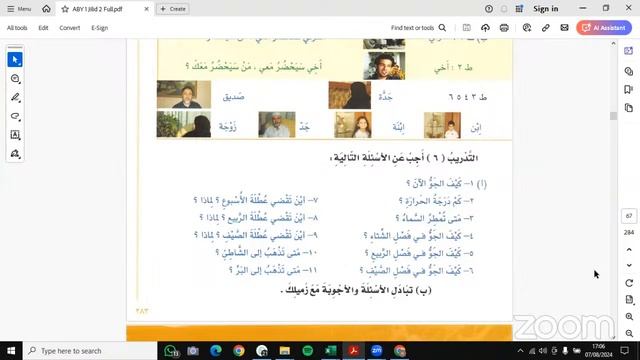Select the highlighter pen tool
Screen dimensions: 640x360
(15, 97)
